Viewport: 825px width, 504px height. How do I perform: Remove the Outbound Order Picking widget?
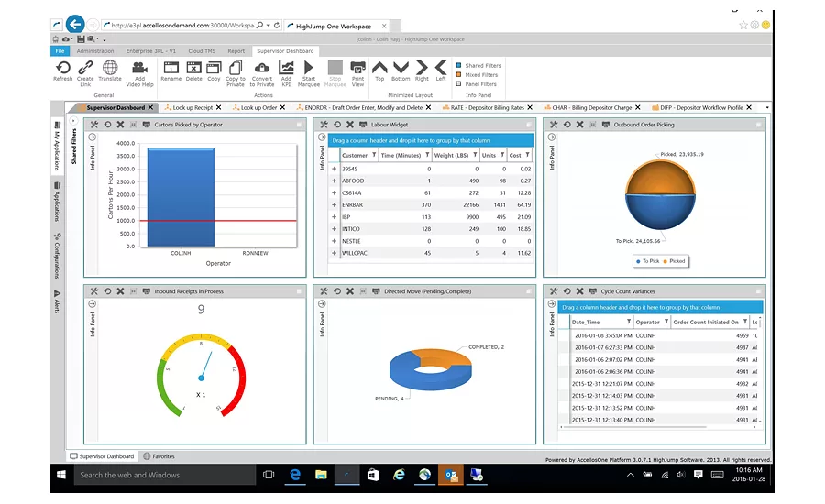tap(580, 125)
